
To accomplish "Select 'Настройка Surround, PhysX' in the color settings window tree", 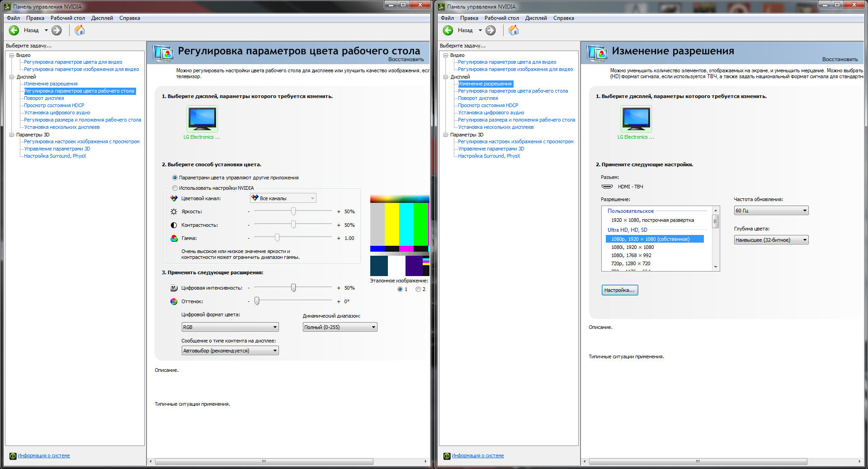I will pyautogui.click(x=55, y=156).
